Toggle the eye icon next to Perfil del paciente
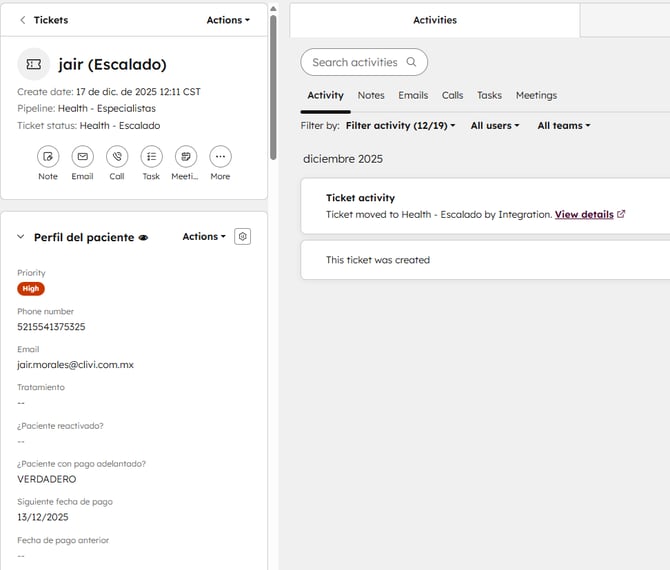670x570 pixels. (143, 238)
